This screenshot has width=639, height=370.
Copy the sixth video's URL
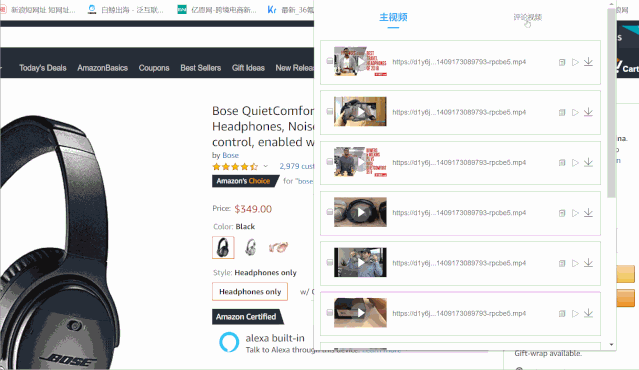[x=562, y=313]
